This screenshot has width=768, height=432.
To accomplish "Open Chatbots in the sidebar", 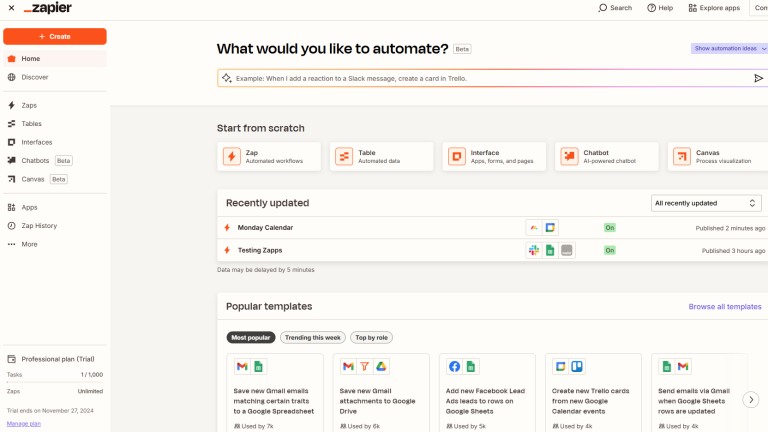I will (x=55, y=161).
